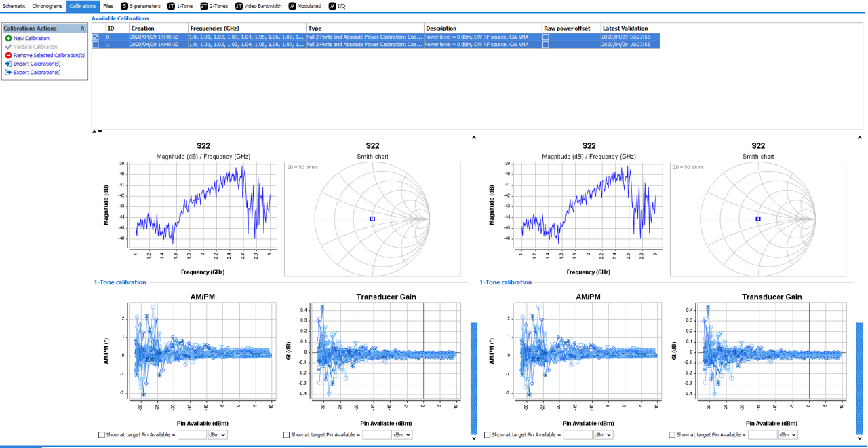The width and height of the screenshot is (868, 448).
Task: Click the up splitter arrow below the calibrations table
Action: click(94, 132)
